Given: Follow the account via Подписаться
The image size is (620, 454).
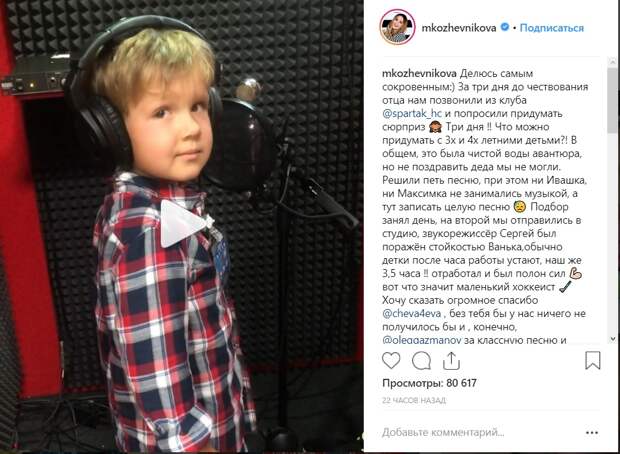Looking at the screenshot, I should coord(552,28).
